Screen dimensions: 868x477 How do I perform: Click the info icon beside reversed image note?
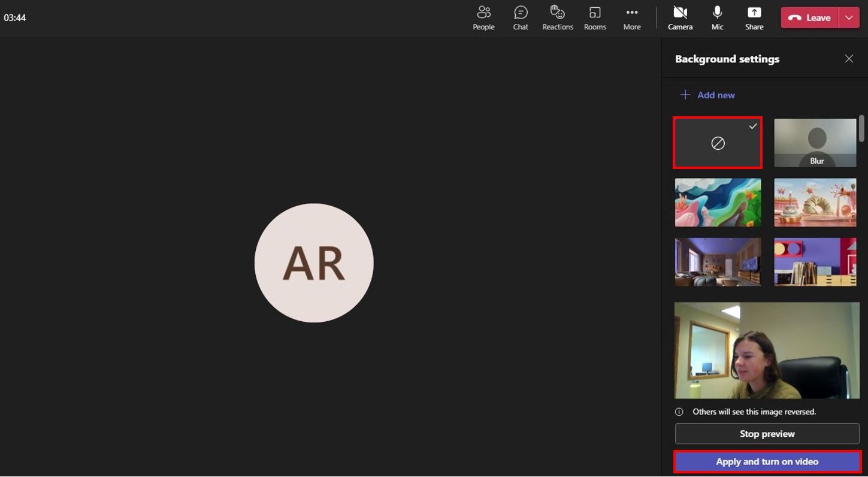click(679, 412)
